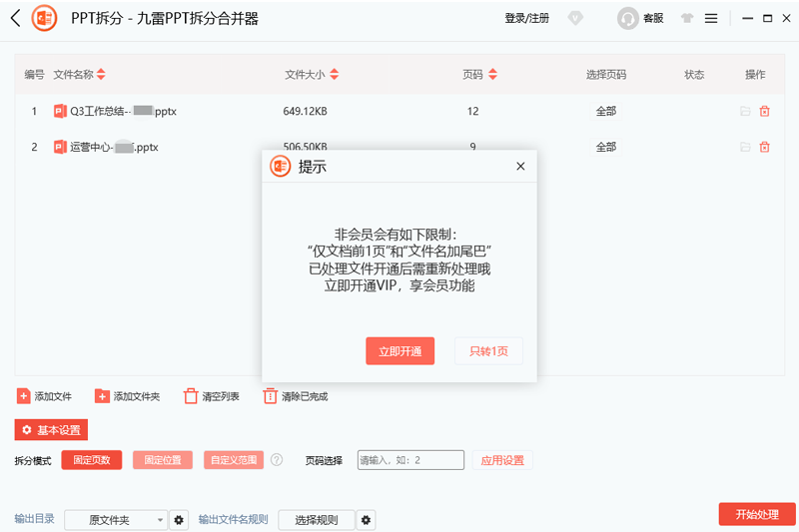Click the 输出文件名规则 label
This screenshot has width=799, height=532.
(233, 519)
